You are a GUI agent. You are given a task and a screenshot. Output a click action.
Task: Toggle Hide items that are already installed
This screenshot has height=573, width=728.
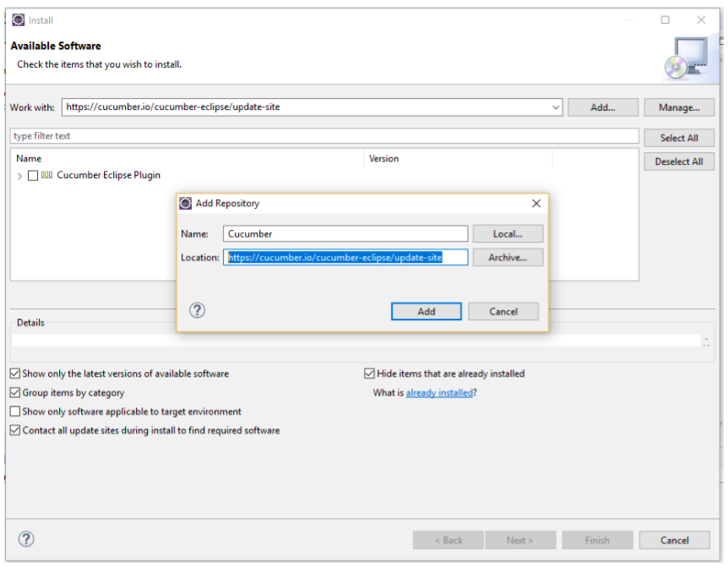pyautogui.click(x=370, y=374)
